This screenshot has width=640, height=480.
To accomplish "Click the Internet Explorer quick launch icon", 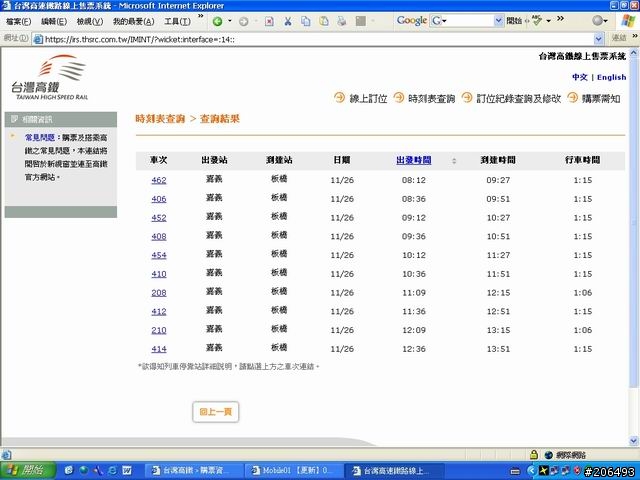I will 112,471.
